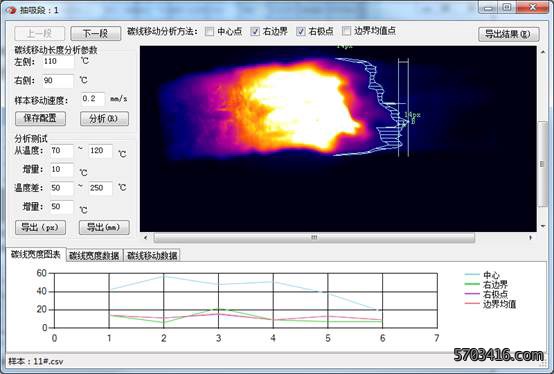Click the 从温度 start field showing 70
The height and width of the screenshot is (374, 554).
[x=61, y=151]
